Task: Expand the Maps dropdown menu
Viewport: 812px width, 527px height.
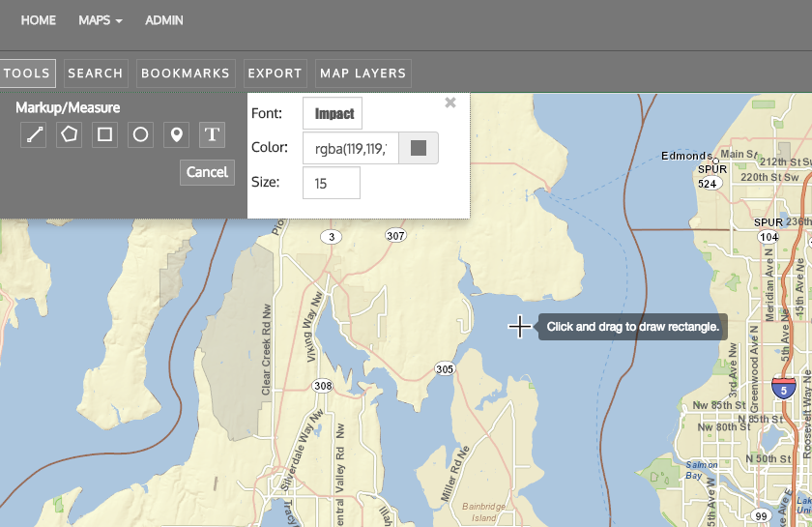Action: tap(101, 20)
